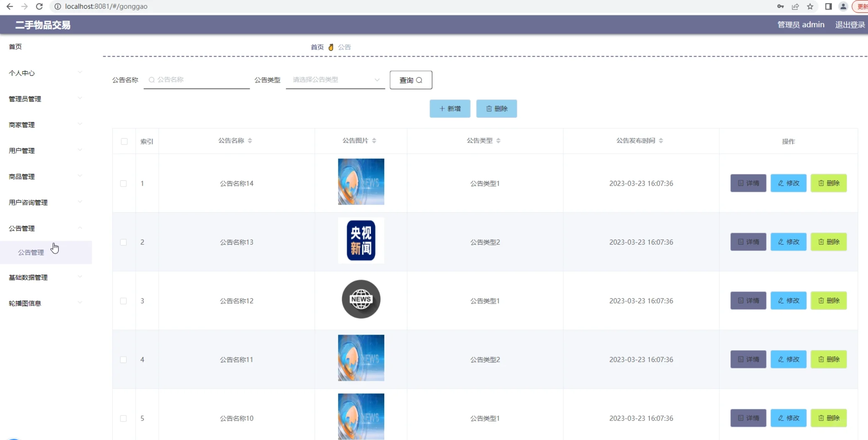Click the 央视新闻 announcement image thumbnail
This screenshot has height=440, width=868.
click(x=361, y=240)
